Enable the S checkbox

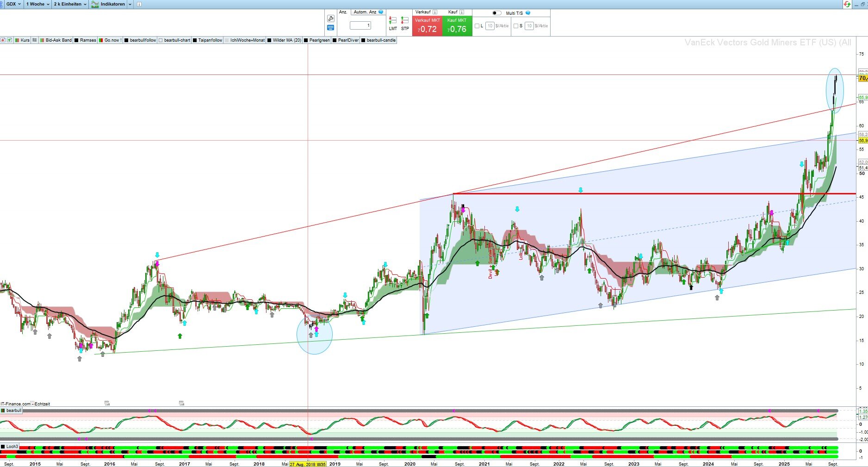click(516, 26)
